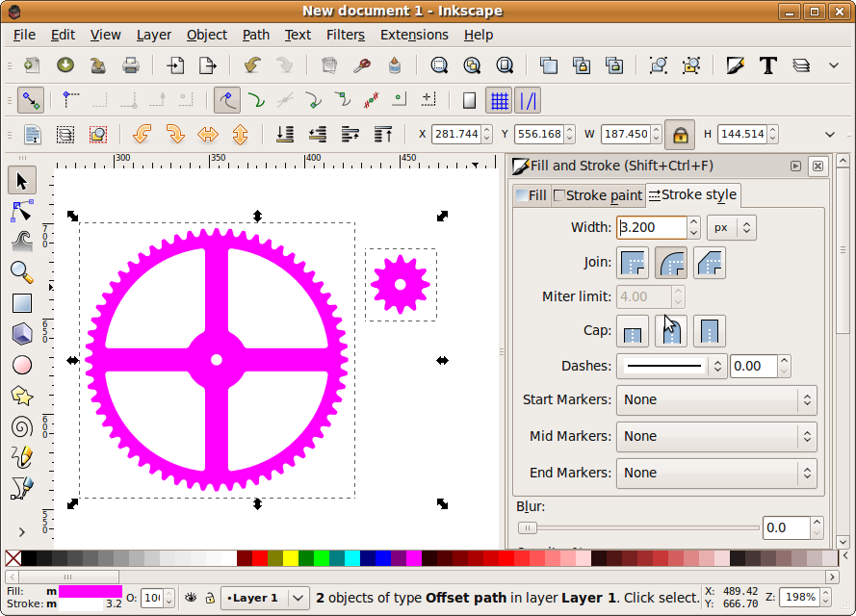Zoom to fit drawing
The width and height of the screenshot is (856, 616).
(x=472, y=65)
